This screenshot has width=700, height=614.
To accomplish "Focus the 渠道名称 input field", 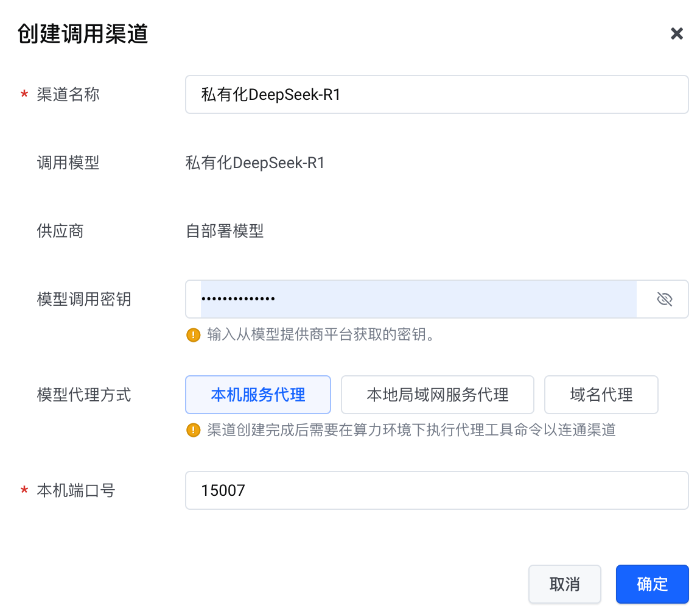I will coord(436,94).
